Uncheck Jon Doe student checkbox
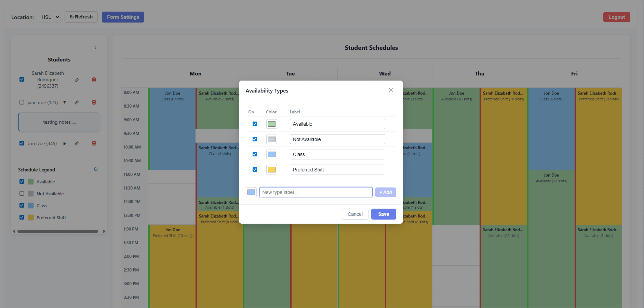 point(22,143)
